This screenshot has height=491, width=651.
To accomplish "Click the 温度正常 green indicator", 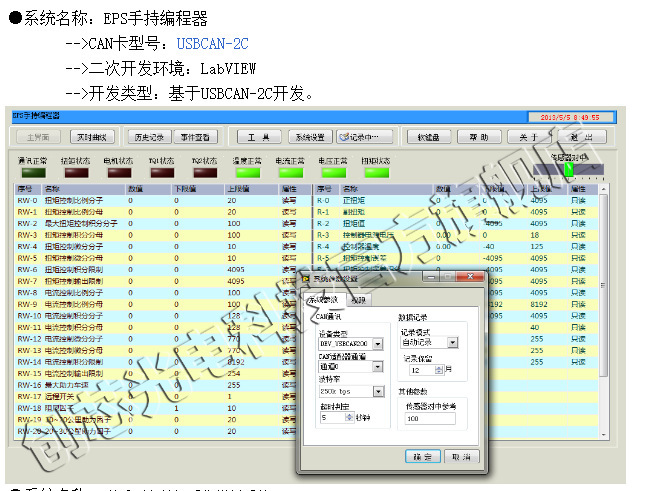I will [x=248, y=173].
